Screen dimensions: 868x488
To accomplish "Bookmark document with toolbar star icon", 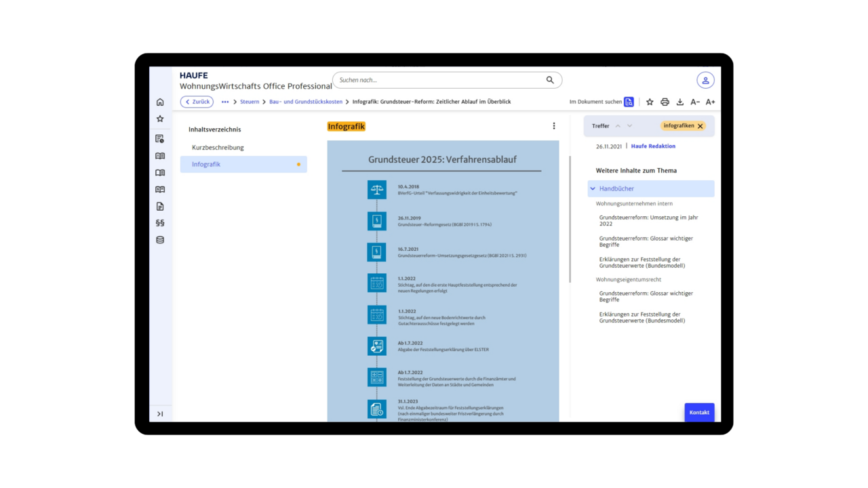I will 650,102.
